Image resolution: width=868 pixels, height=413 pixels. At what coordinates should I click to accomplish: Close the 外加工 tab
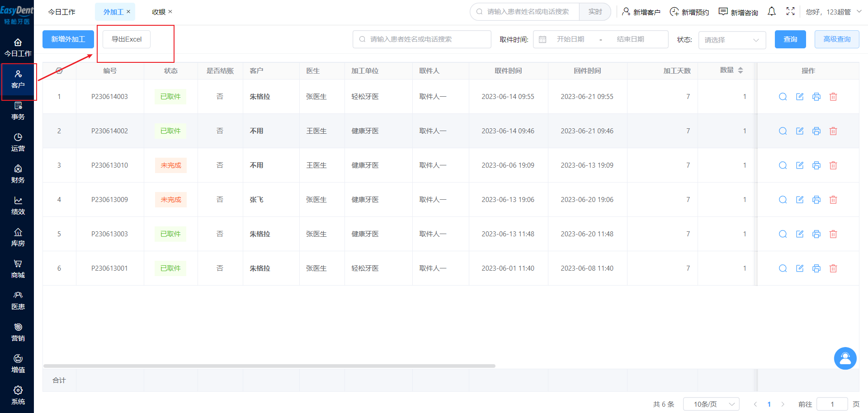click(x=128, y=12)
